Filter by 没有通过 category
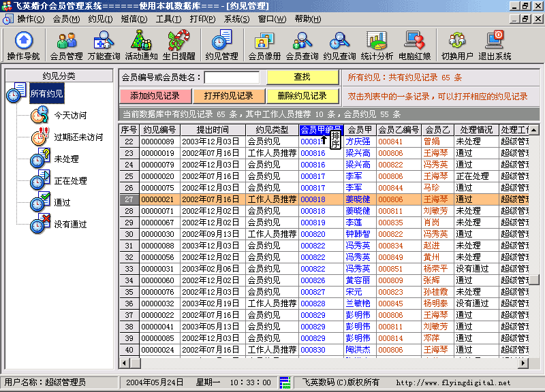545x392 pixels. click(70, 225)
